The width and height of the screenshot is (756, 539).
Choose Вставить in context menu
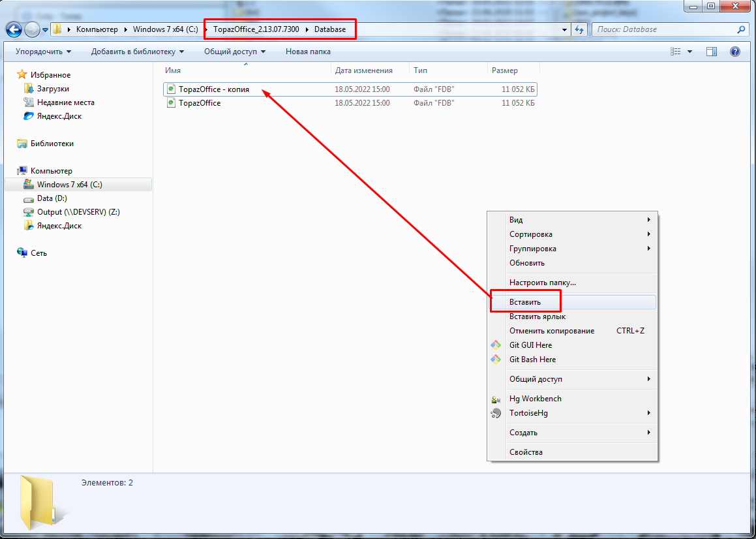(x=572, y=302)
